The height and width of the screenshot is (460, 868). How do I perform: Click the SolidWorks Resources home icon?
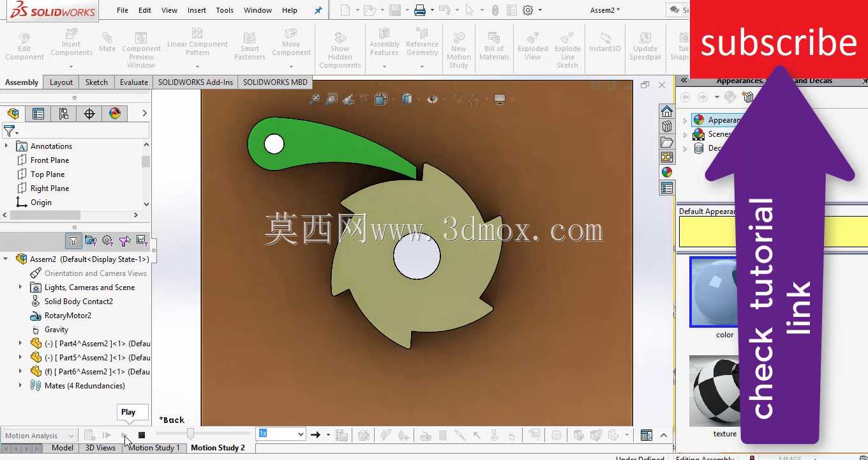point(667,111)
